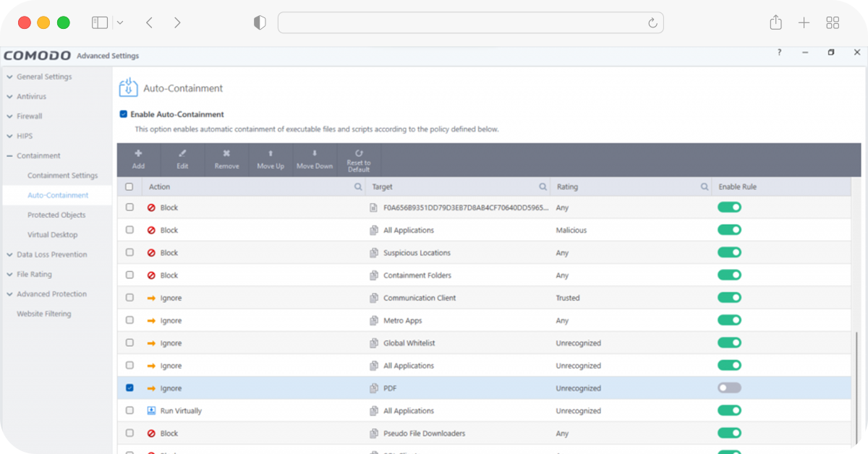This screenshot has height=454, width=868.
Task: Disable the Metro Apps rule toggle
Action: (x=729, y=320)
